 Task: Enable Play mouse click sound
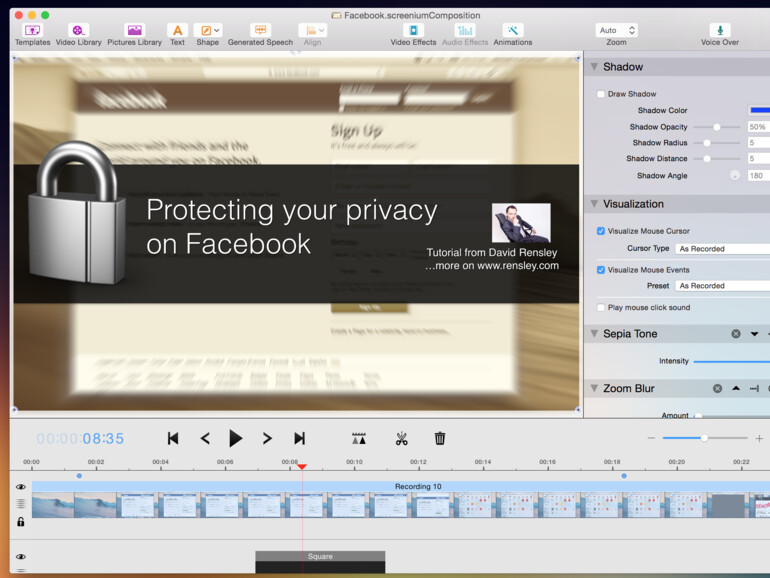601,307
